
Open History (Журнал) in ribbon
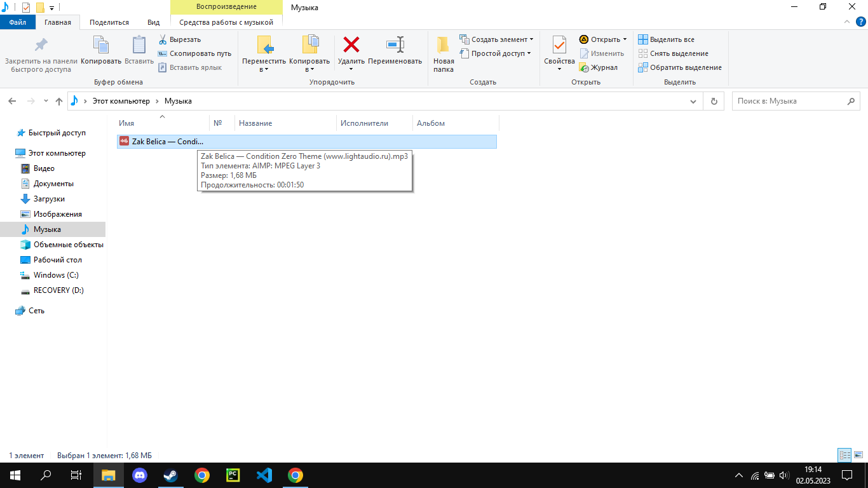click(x=598, y=67)
